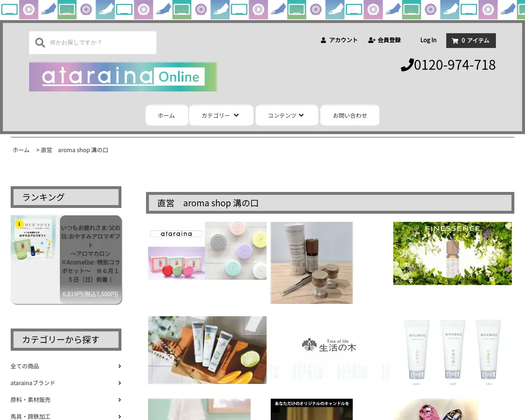
Task: Open the FINESSENCE essential oil product image
Action: pos(452,253)
